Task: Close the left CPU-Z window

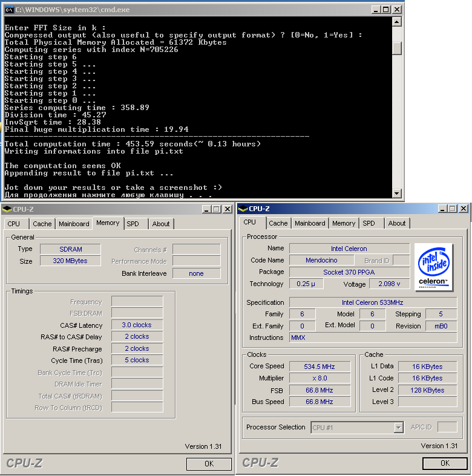Action: (x=228, y=209)
